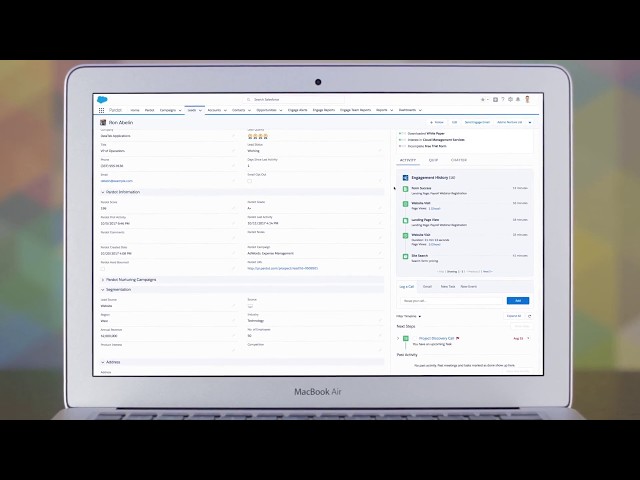This screenshot has height=480, width=640.
Task: Open the Opportunities tab dropdown arrow
Action: (x=281, y=110)
